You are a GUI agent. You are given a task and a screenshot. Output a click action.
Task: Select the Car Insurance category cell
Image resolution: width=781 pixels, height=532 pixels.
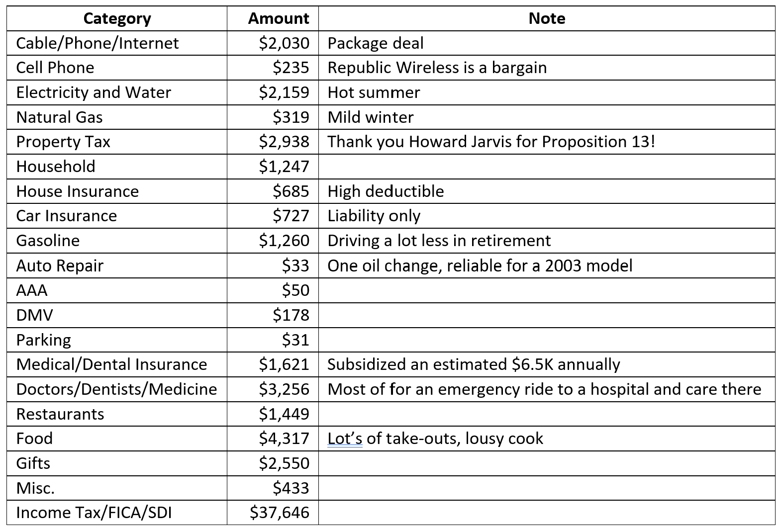pos(117,216)
